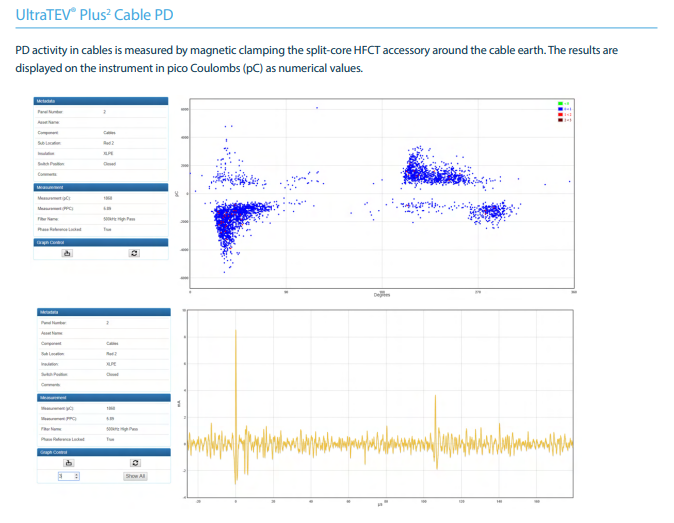The image size is (674, 523).
Task: Click 'Measurement (PPC):' row in upper panel
Action: click(x=101, y=208)
